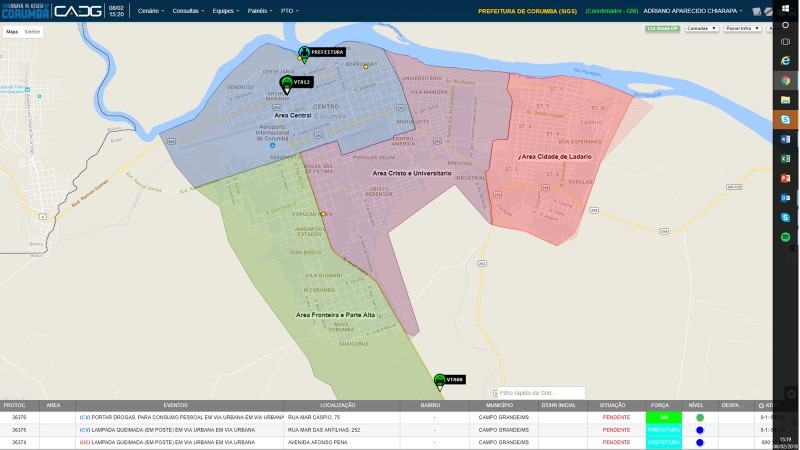Switch the map to Satélite view
Viewport: 800px width, 450px height.
pyautogui.click(x=32, y=32)
